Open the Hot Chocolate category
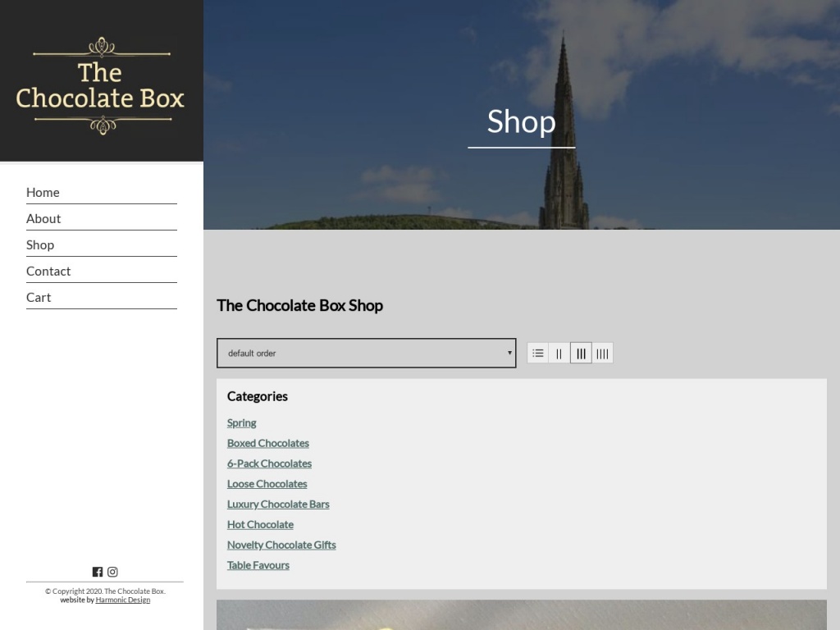The width and height of the screenshot is (840, 630). 260,524
